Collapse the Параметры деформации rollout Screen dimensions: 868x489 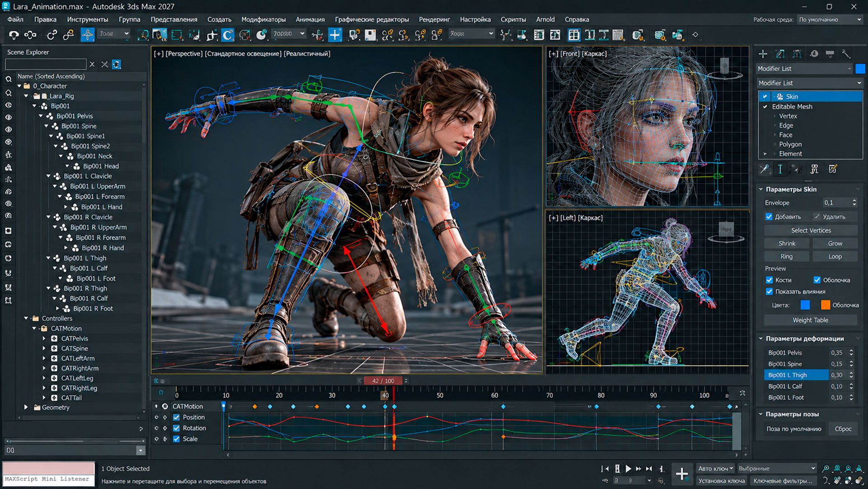[x=761, y=339]
